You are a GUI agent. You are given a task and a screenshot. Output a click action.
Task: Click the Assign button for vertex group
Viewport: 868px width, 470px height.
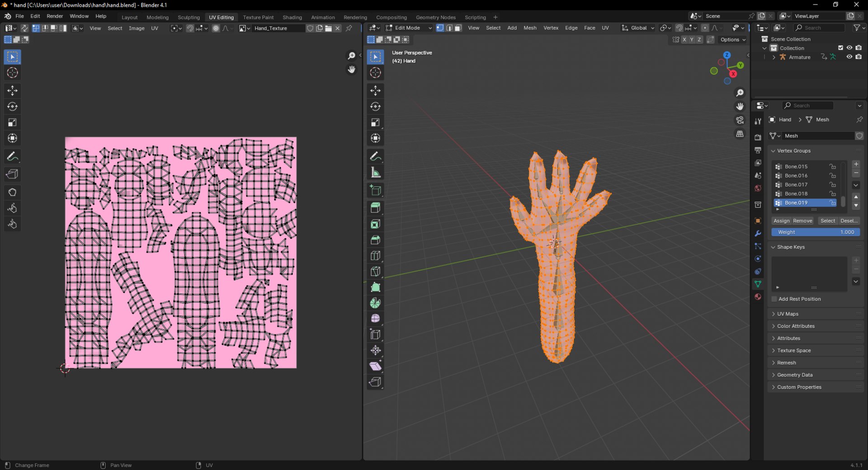(x=781, y=221)
